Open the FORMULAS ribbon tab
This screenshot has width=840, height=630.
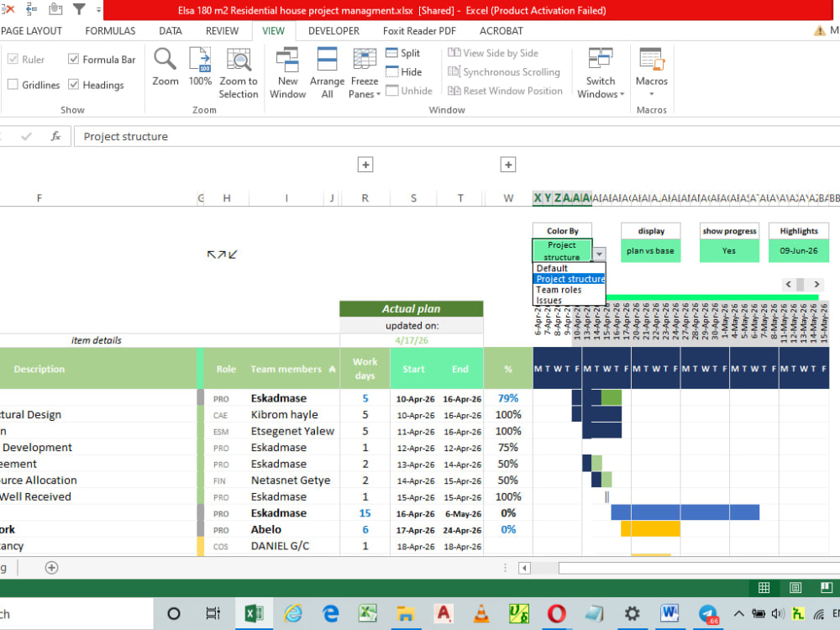[x=110, y=31]
